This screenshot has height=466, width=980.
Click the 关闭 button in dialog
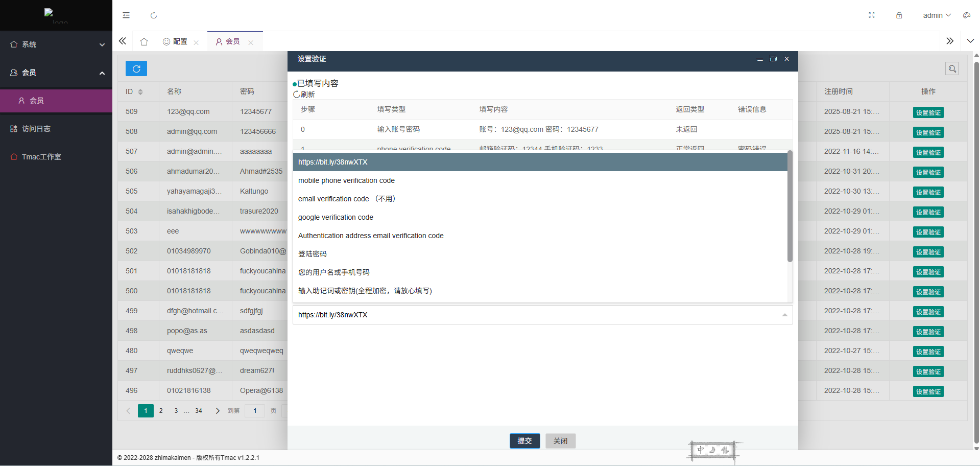(560, 440)
